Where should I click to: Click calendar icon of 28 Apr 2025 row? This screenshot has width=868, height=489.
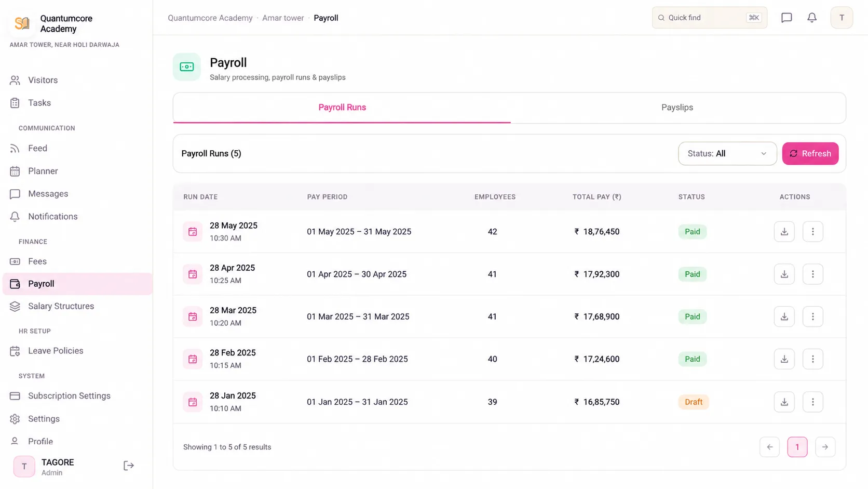(x=193, y=274)
